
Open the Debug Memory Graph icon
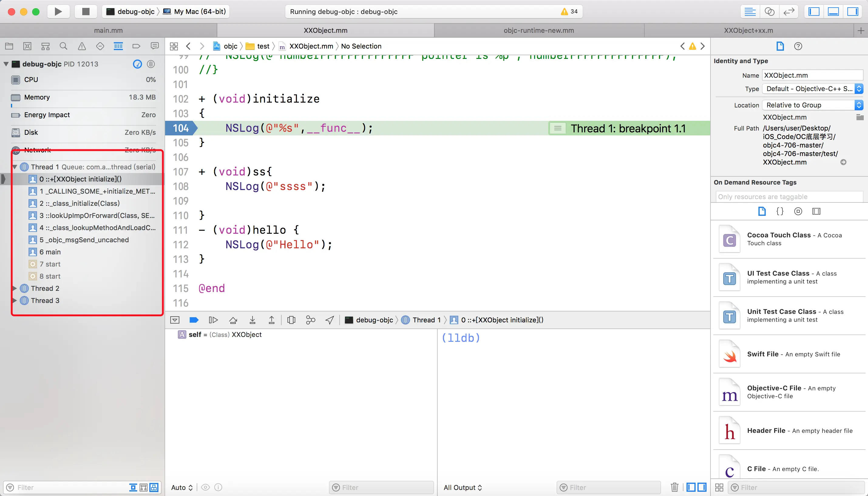click(x=310, y=320)
